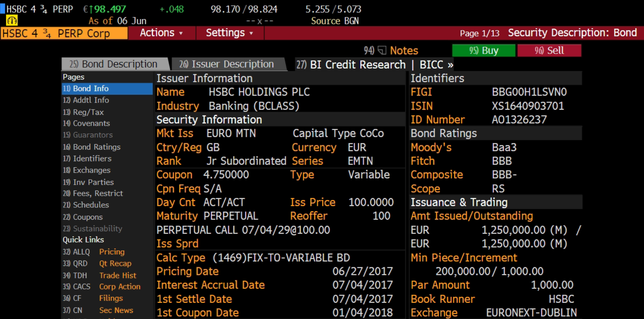Click the 1st Coupon Date 01/04/2018
This screenshot has height=319, width=644.
coord(363,313)
